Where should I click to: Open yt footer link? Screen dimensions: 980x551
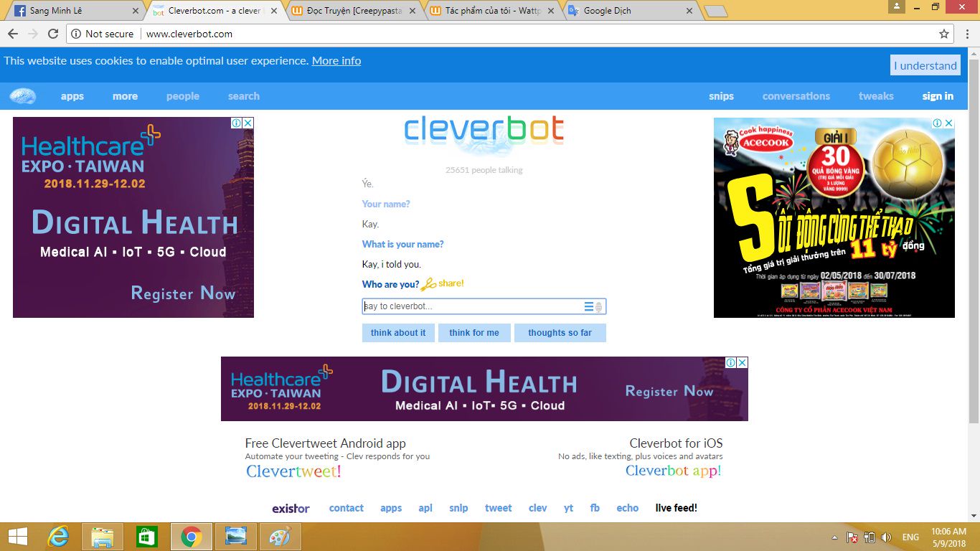[x=568, y=508]
